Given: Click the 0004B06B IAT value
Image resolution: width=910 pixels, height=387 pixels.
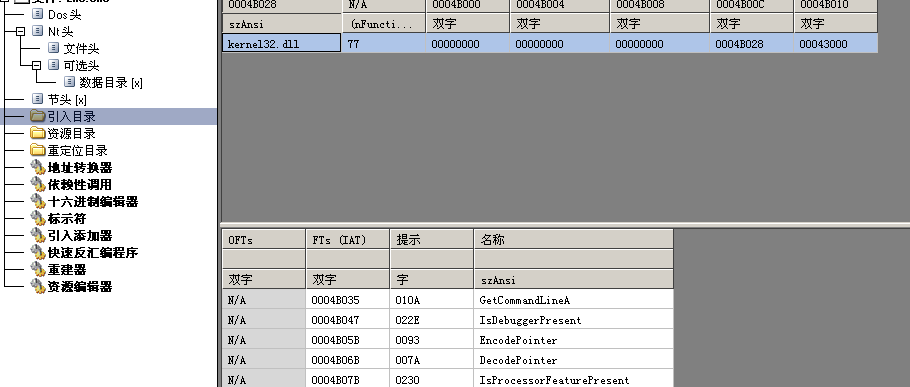Looking at the screenshot, I should [348, 360].
